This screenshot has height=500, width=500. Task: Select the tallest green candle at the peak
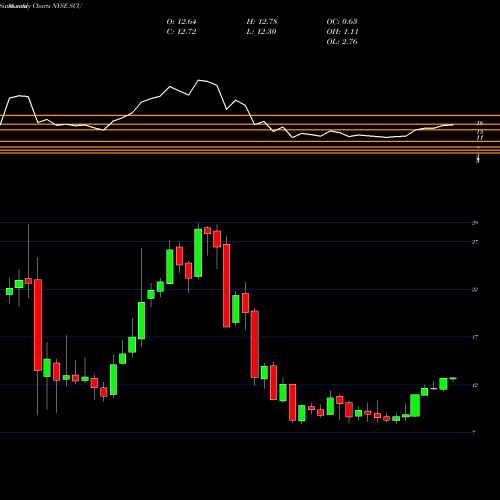tap(198, 253)
